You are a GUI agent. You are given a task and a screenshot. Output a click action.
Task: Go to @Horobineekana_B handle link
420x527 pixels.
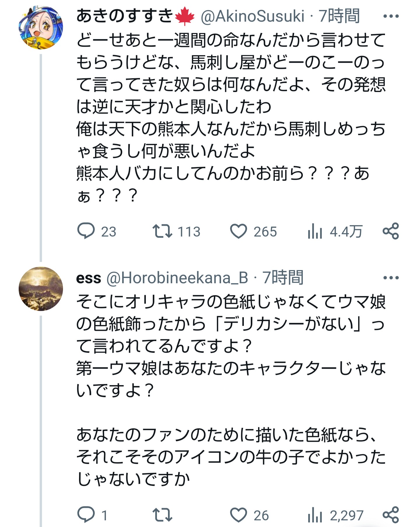(177, 278)
